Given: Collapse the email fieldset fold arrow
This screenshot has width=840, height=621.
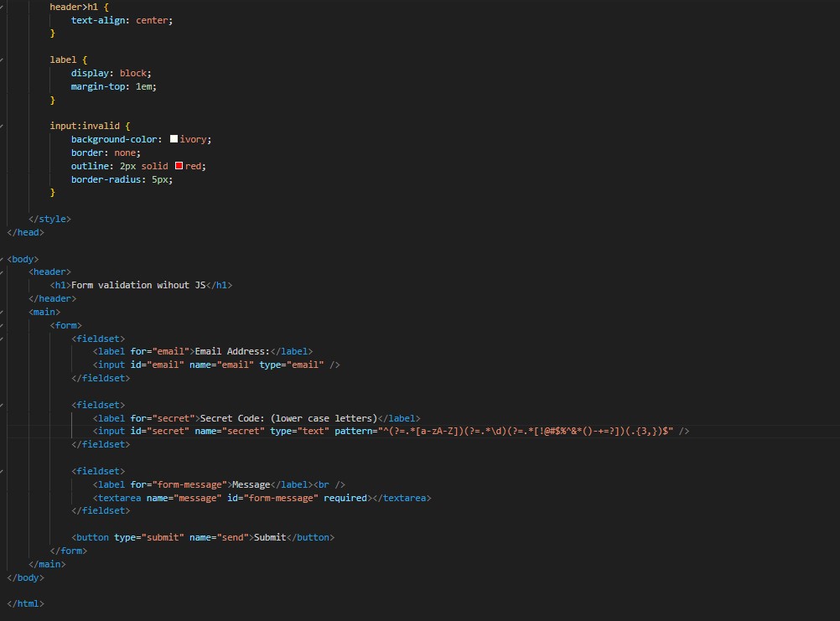Looking at the screenshot, I should coord(3,339).
